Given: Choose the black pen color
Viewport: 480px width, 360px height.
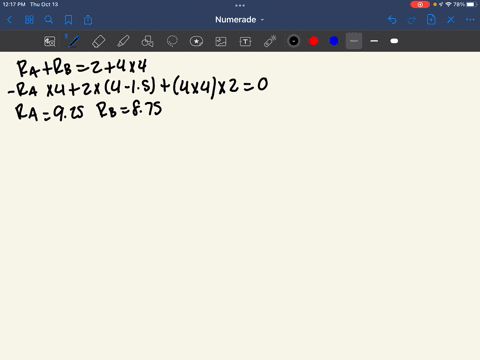Looking at the screenshot, I should pos(294,41).
